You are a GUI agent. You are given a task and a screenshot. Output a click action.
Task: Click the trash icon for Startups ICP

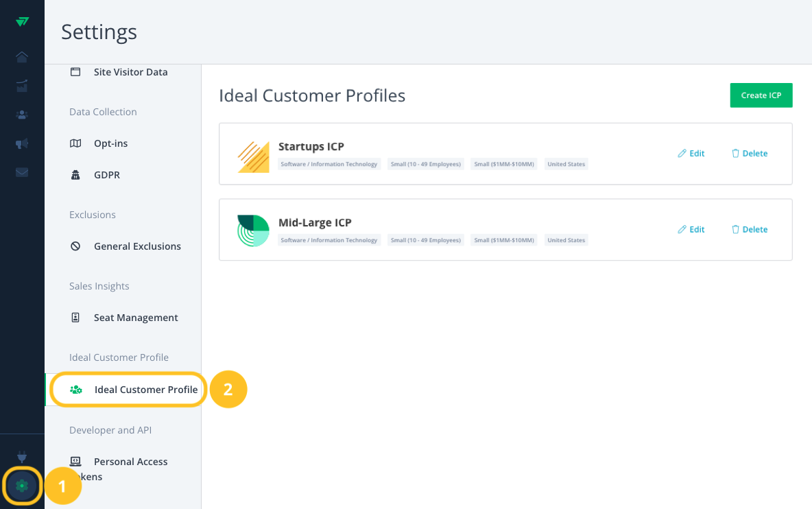pyautogui.click(x=735, y=153)
